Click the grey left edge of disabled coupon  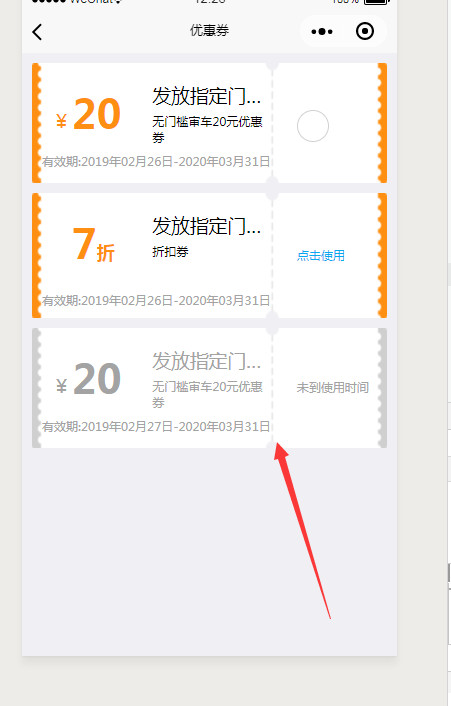(x=36, y=388)
